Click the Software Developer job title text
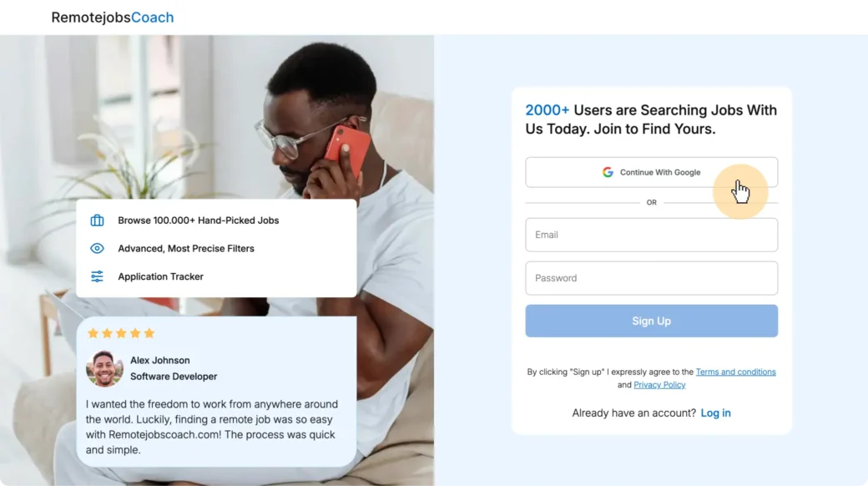 174,377
